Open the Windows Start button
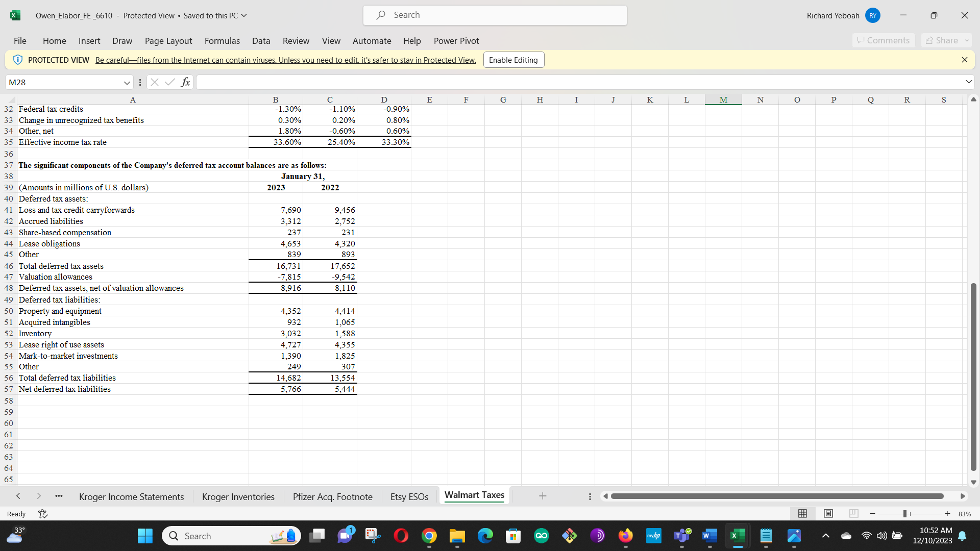This screenshot has width=980, height=551. 145,536
